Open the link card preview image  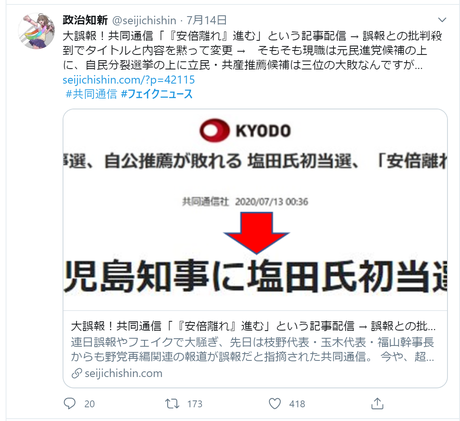255,210
